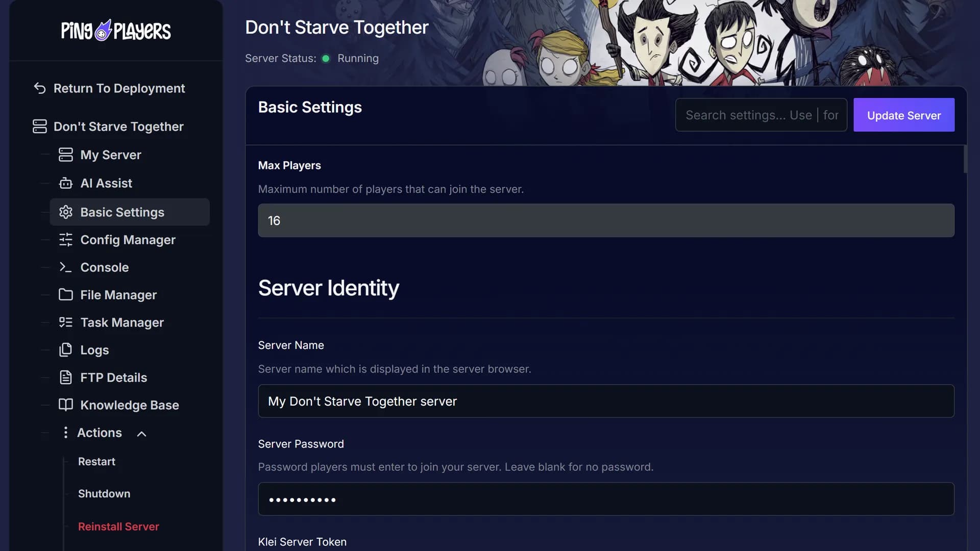Click the Actions three-dot icon
The width and height of the screenshot is (980, 551).
[65, 433]
